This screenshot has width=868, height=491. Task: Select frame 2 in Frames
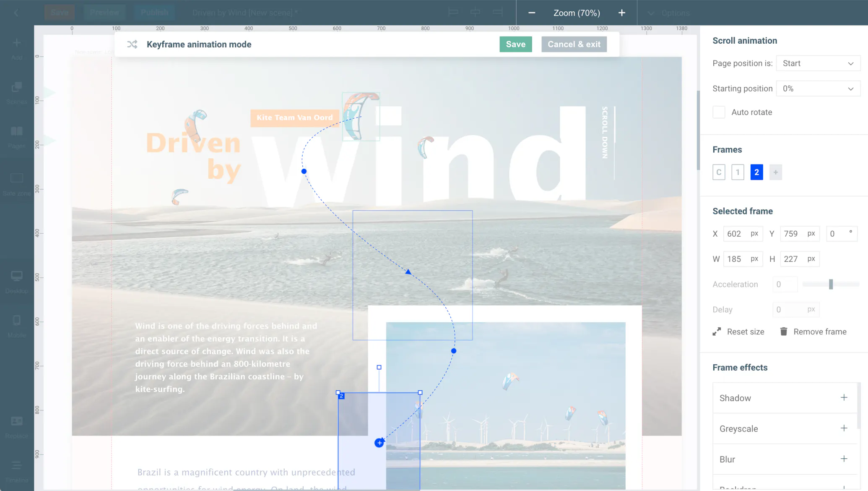(756, 172)
